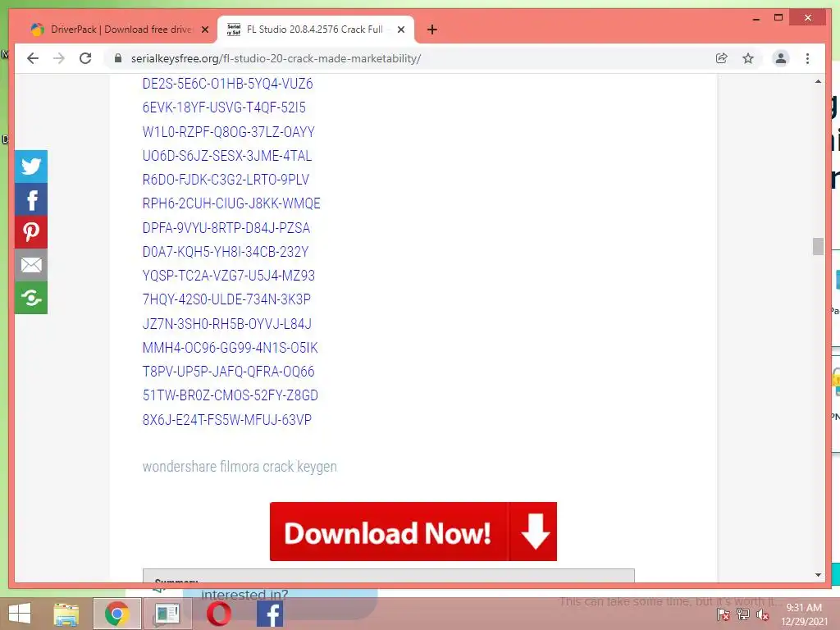The image size is (840, 630).
Task: Open Facebook app from taskbar
Action: [x=270, y=614]
